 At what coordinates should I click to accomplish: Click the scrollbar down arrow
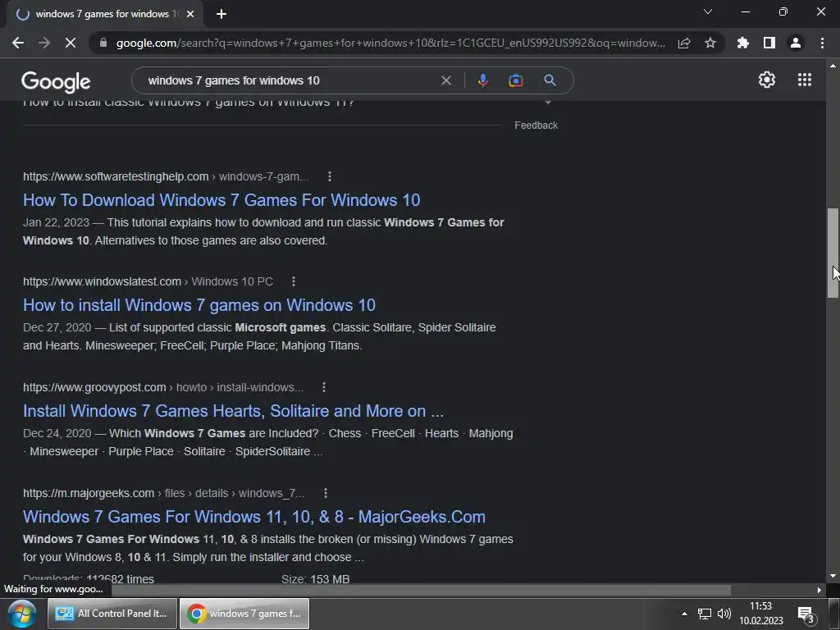[833, 576]
